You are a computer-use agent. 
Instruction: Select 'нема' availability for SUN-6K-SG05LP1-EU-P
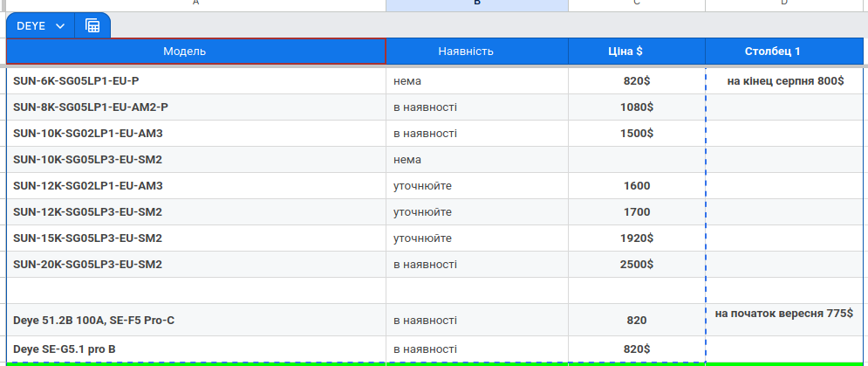477,81
